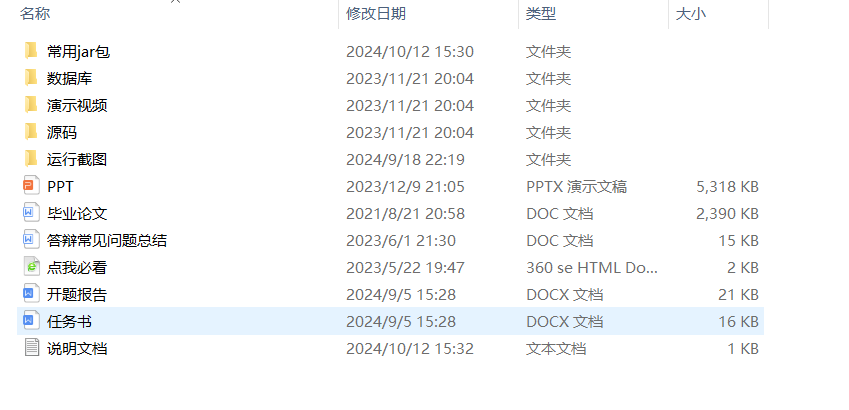Select the 源码 folder icon
Image resolution: width=849 pixels, height=410 pixels.
point(31,132)
